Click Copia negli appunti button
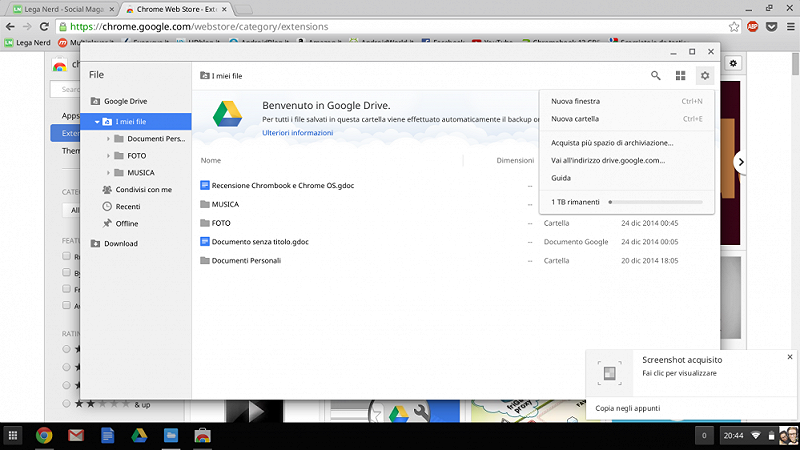The image size is (800, 450). tap(628, 408)
